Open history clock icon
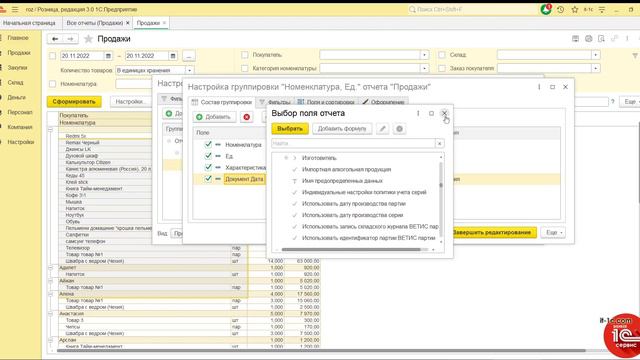The height and width of the screenshot is (360, 640). 560,9
